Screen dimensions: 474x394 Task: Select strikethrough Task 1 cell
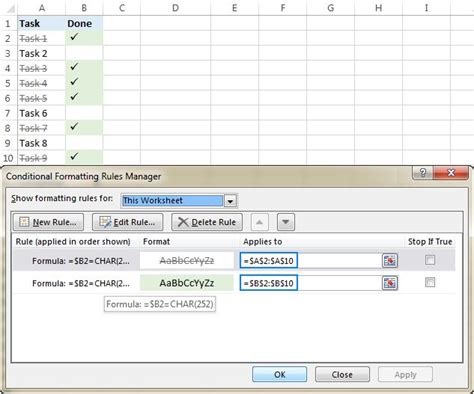pyautogui.click(x=41, y=38)
